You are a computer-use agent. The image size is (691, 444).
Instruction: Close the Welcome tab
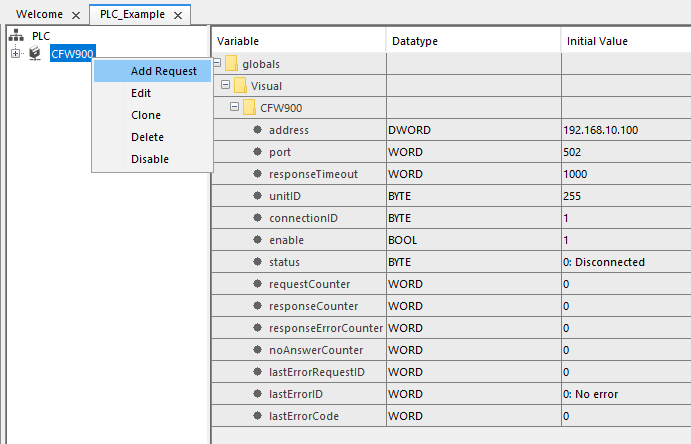(76, 16)
